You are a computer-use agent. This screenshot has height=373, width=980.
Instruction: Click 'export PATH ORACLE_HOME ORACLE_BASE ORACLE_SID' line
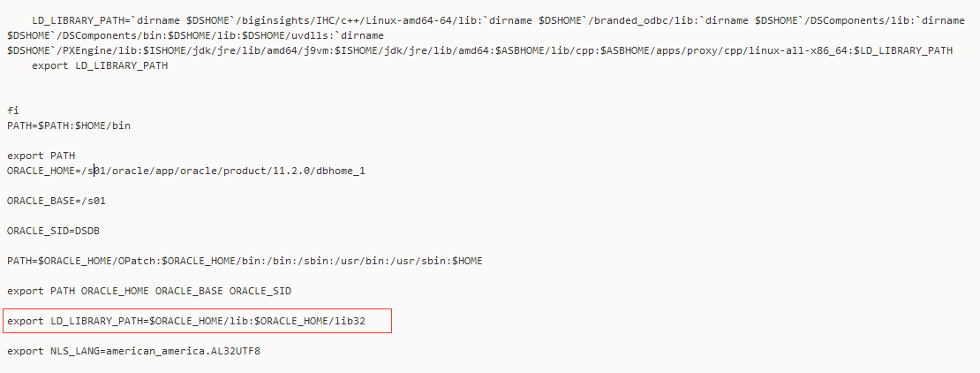(x=149, y=291)
